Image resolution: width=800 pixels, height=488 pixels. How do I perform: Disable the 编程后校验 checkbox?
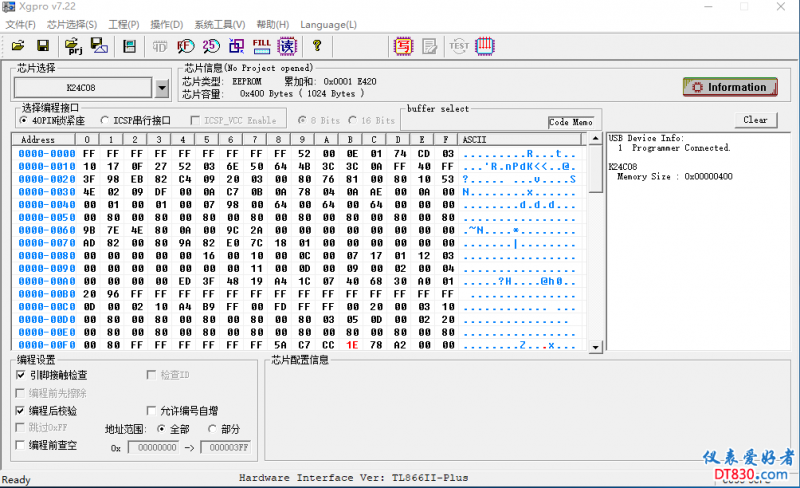pos(21,411)
